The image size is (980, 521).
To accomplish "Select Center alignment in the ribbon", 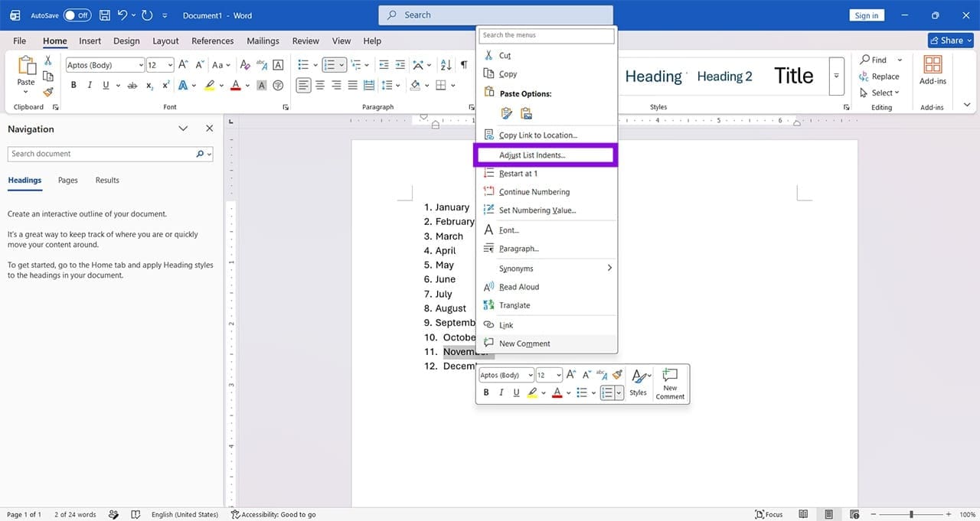I will 320,86.
